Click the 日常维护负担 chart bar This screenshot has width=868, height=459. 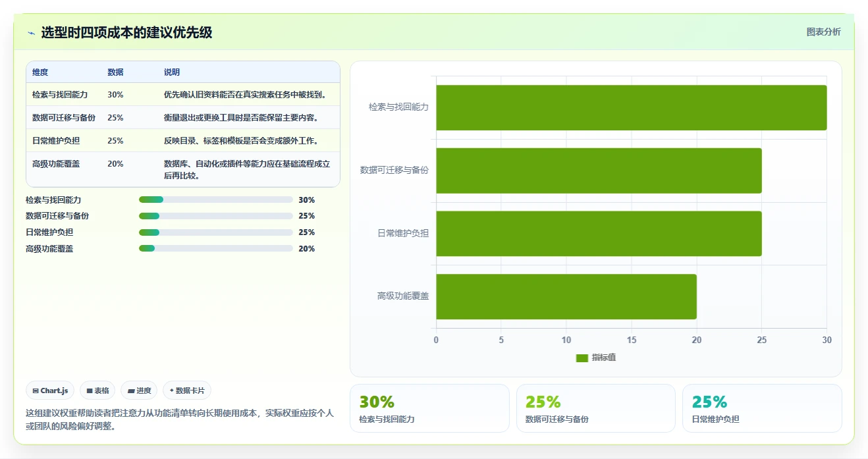coord(599,233)
